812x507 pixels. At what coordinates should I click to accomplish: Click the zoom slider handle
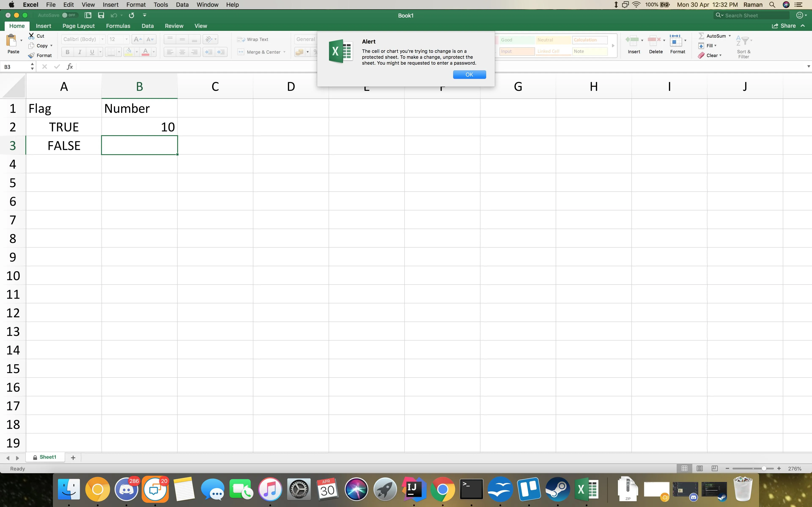click(764, 468)
